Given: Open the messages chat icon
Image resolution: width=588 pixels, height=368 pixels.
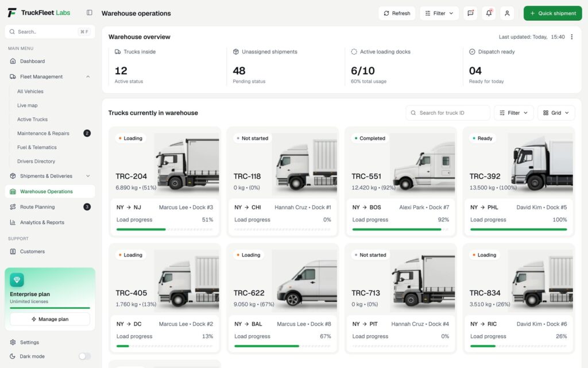Looking at the screenshot, I should (471, 13).
